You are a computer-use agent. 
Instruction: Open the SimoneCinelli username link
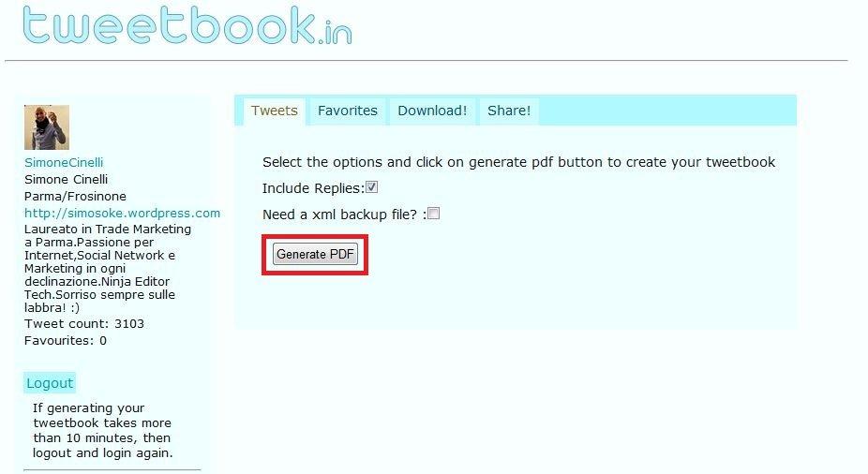pos(64,163)
